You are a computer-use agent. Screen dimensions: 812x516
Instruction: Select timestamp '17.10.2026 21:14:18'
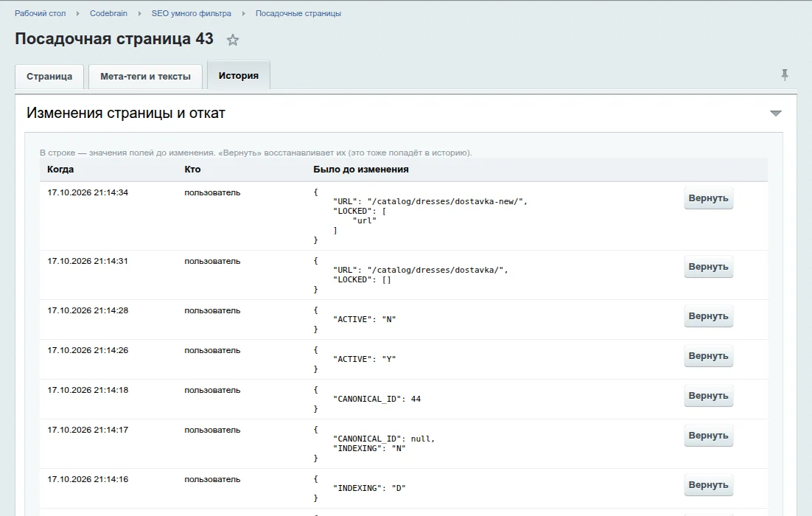coord(88,390)
